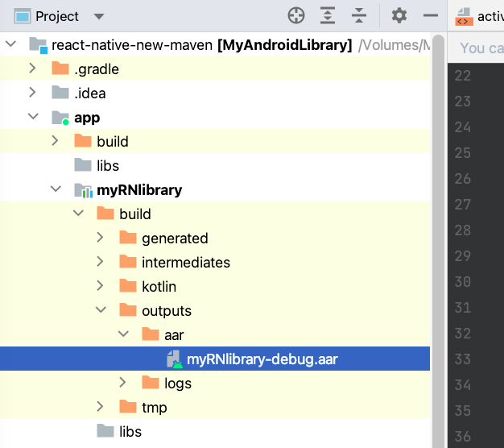Select the kotlin folder
This screenshot has width=504, height=448.
tap(159, 287)
